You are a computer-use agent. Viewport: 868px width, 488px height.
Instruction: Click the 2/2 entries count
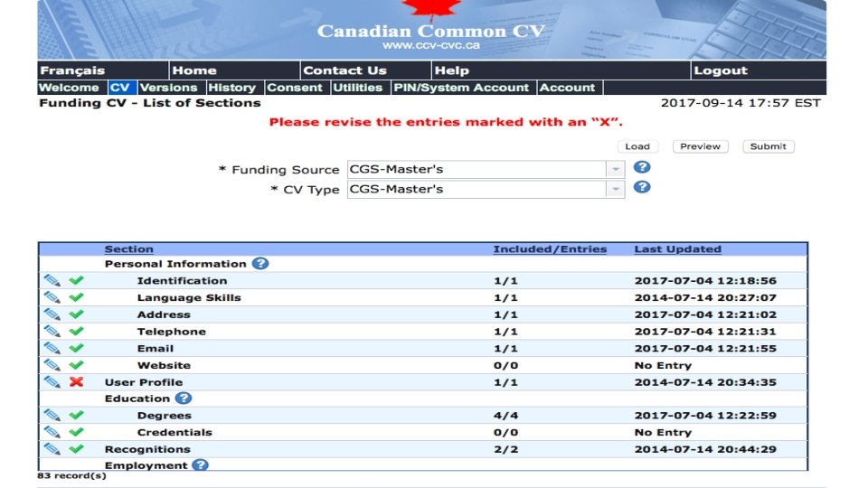pos(506,449)
